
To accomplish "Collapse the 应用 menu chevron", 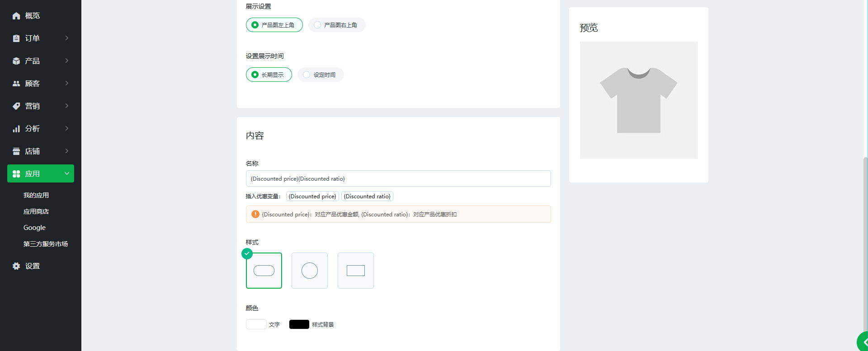I will coord(66,173).
